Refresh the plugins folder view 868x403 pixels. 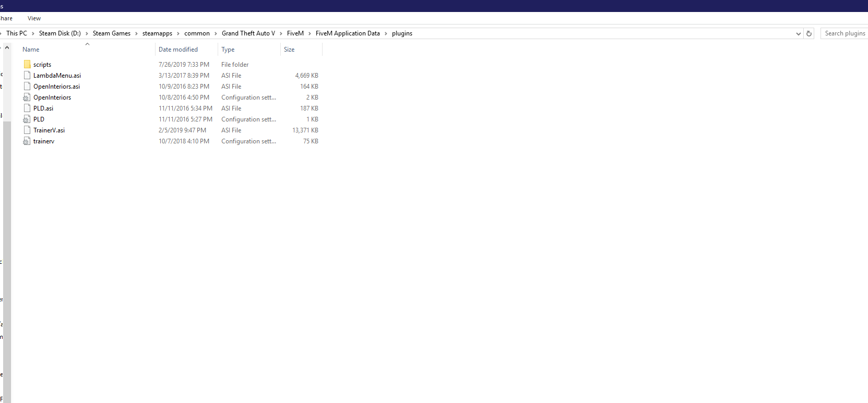click(x=809, y=33)
